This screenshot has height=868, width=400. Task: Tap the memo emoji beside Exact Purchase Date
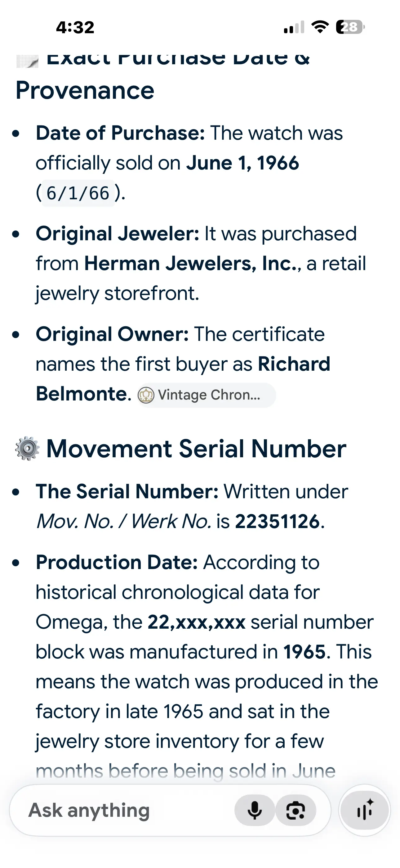[27, 61]
